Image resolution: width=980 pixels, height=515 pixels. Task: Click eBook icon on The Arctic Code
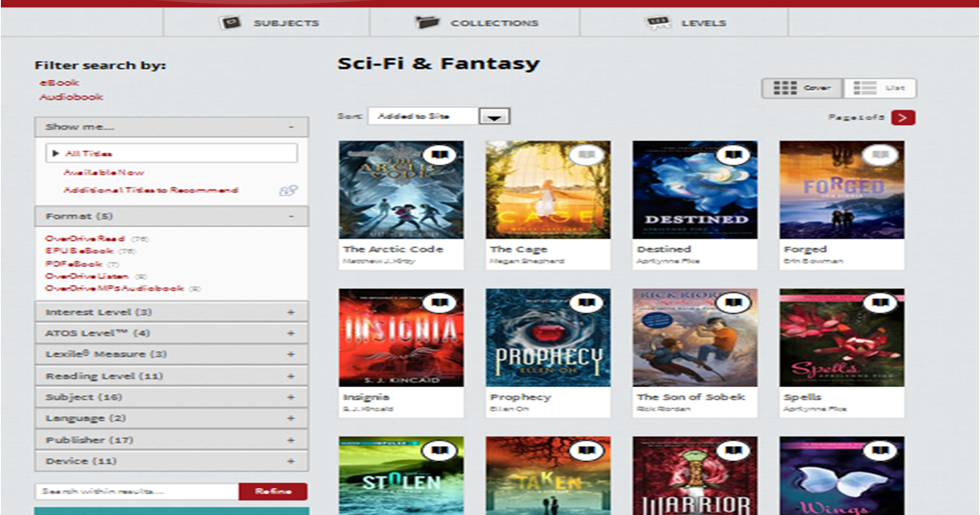[x=440, y=154]
